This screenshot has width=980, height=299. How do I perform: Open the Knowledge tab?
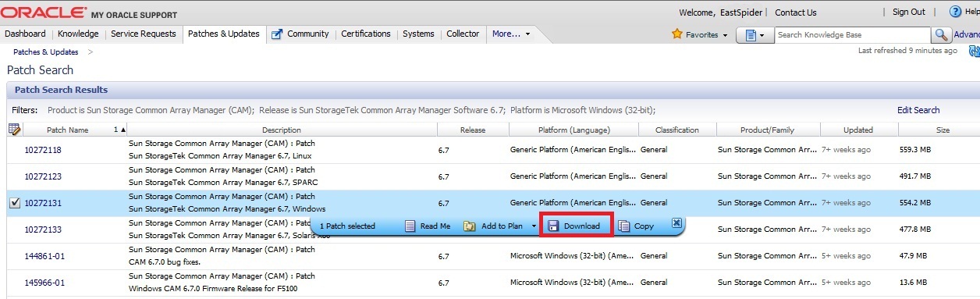(78, 34)
